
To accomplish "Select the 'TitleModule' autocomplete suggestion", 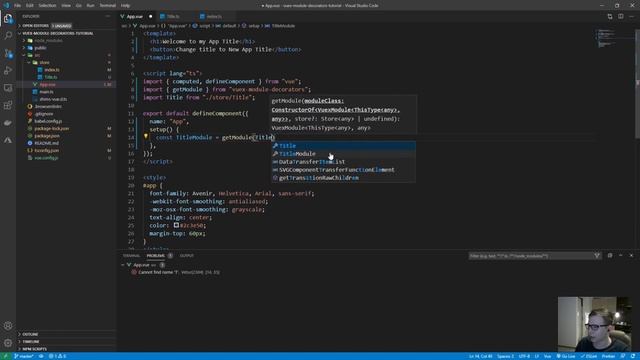I will [x=344, y=154].
